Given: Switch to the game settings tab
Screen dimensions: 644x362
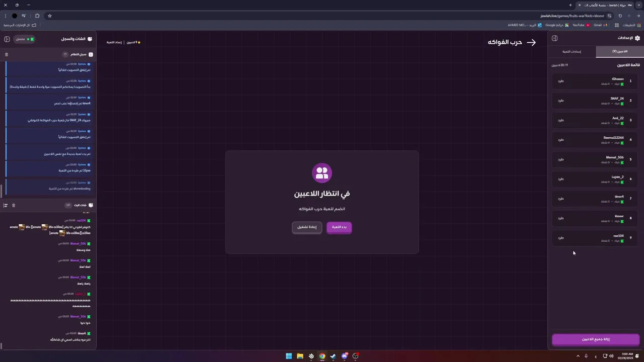Looking at the screenshot, I should tap(572, 51).
